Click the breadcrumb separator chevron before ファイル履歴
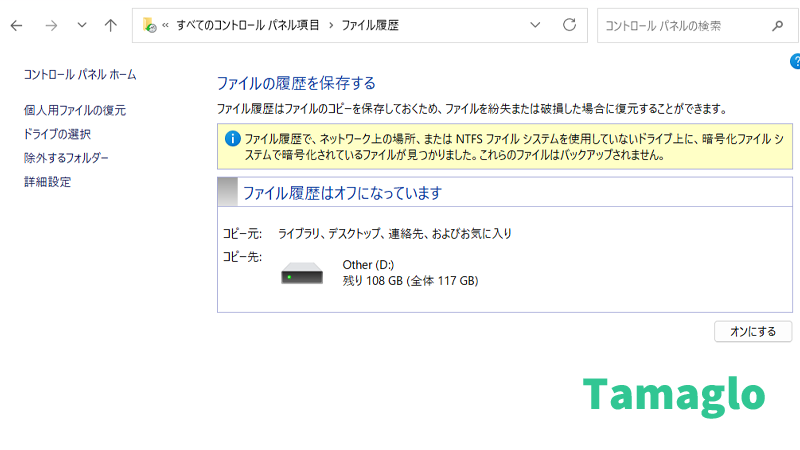 [331, 25]
